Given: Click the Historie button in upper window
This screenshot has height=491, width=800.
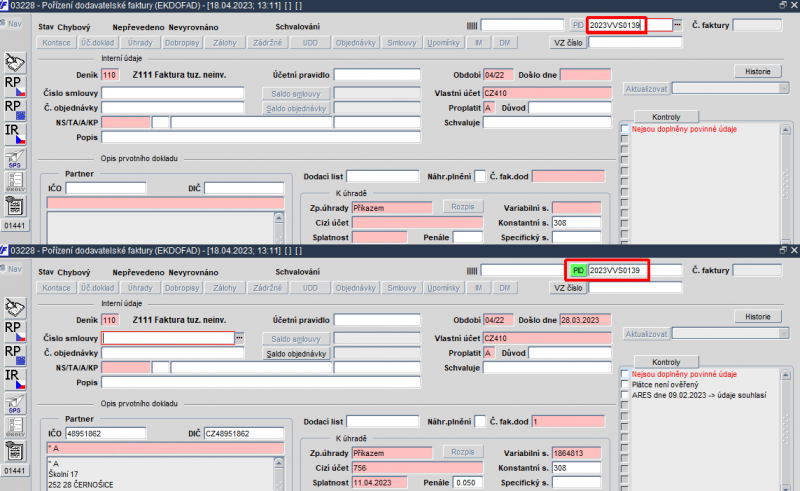Looking at the screenshot, I should (758, 71).
